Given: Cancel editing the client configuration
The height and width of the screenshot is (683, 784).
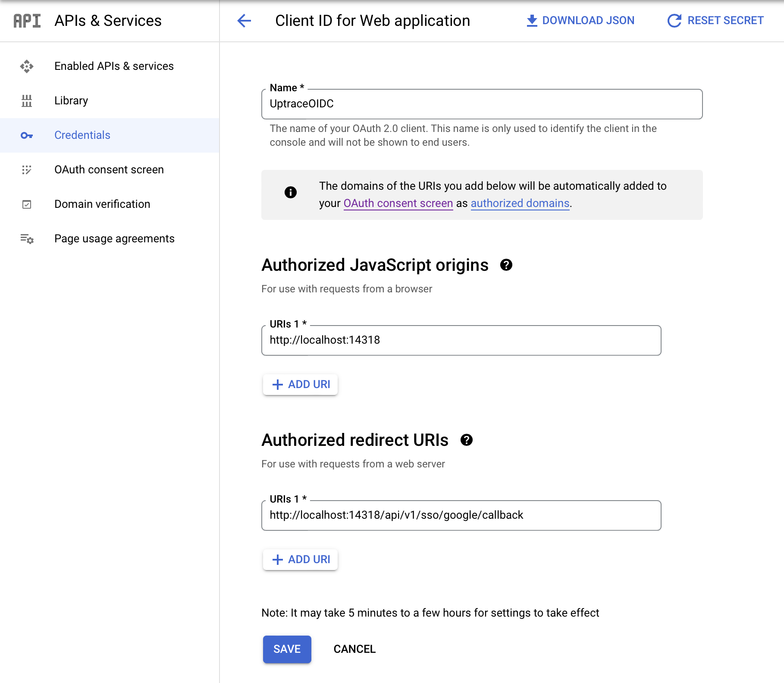Looking at the screenshot, I should pos(354,649).
